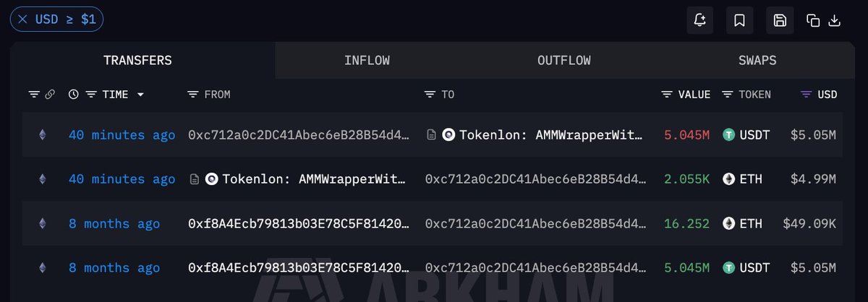Click the copy icon near download
868x302 pixels.
tap(813, 20)
